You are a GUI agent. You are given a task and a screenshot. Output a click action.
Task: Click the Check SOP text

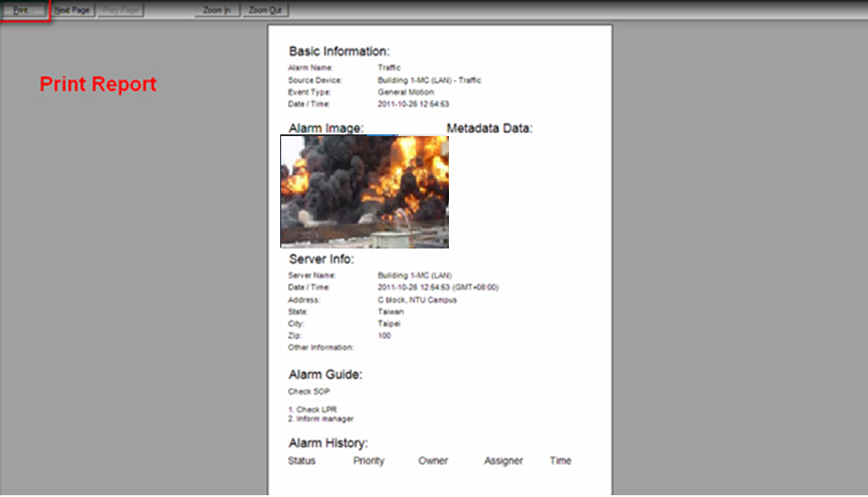pos(309,392)
